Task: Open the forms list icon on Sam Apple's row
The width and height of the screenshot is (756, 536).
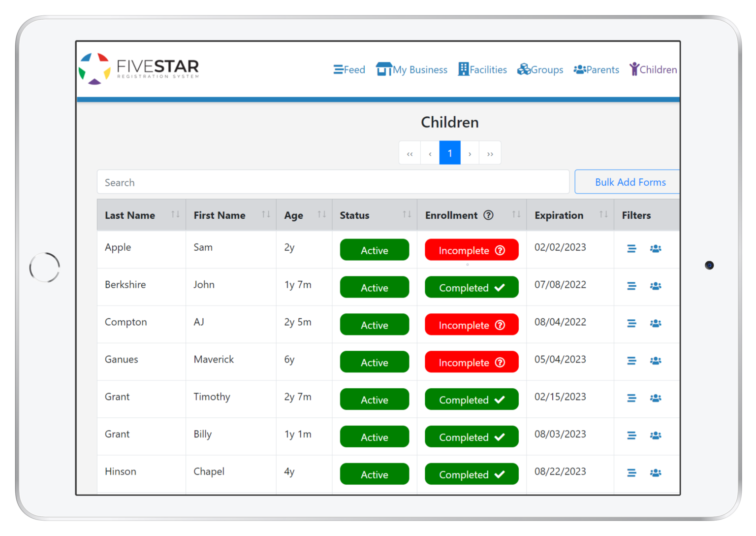Action: pos(631,249)
